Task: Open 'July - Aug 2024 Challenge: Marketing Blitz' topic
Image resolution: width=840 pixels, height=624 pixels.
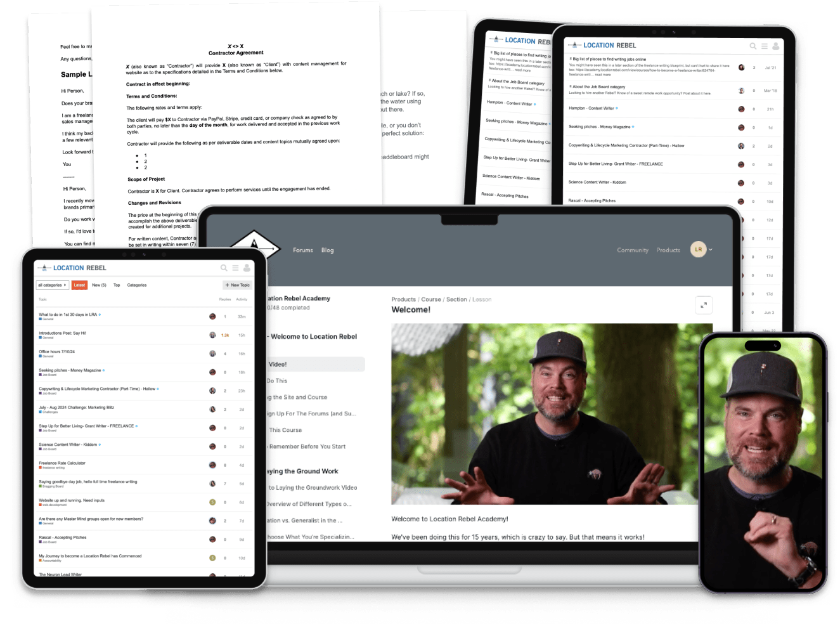Action: coord(76,407)
